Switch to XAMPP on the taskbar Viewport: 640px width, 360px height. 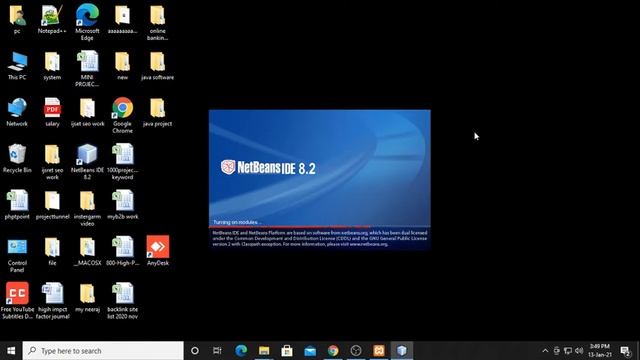pos(379,351)
